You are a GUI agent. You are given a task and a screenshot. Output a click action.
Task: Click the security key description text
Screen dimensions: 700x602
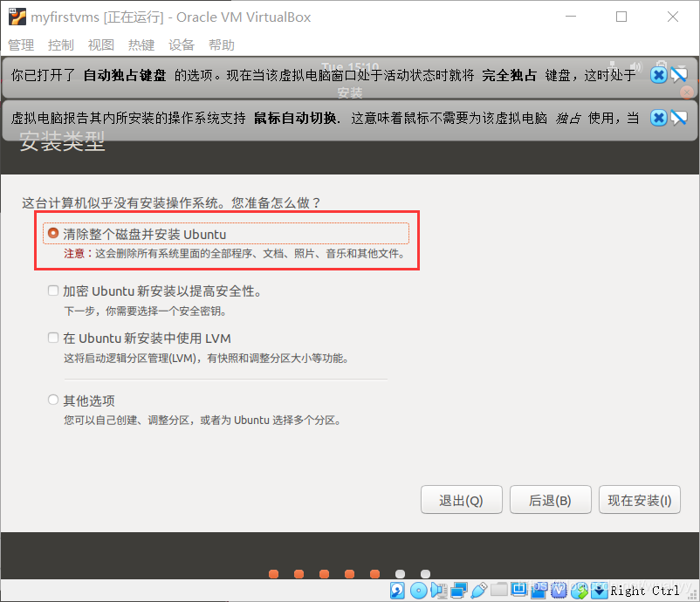click(x=146, y=311)
